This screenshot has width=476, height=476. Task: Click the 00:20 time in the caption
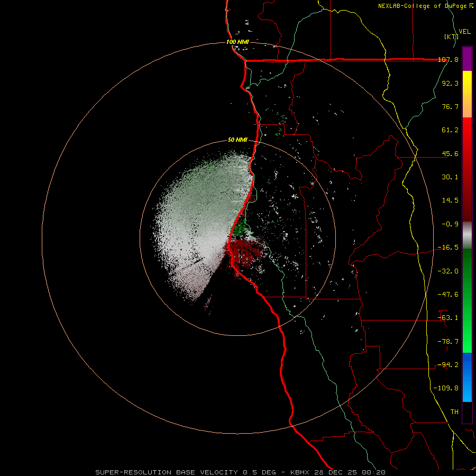[x=374, y=472]
